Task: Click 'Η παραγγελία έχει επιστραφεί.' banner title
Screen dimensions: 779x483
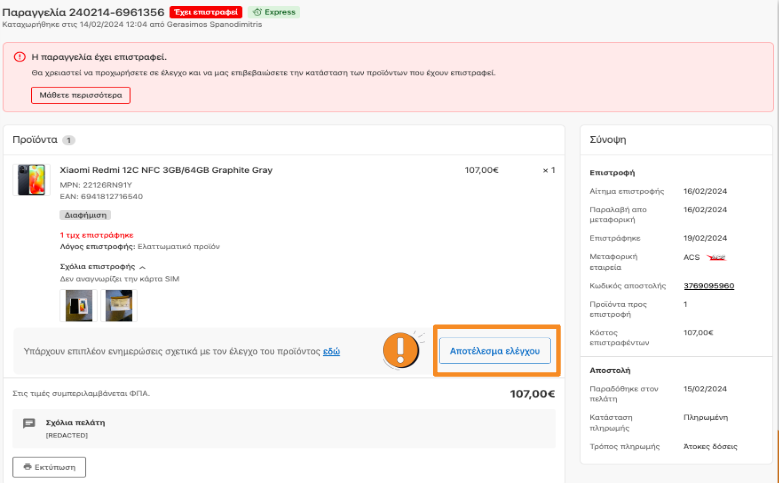Action: (x=99, y=57)
